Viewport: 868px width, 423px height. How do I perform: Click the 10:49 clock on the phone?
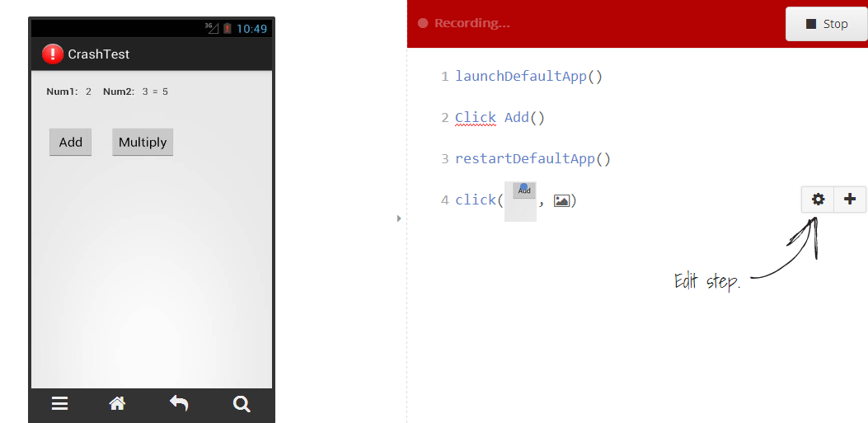point(252,29)
